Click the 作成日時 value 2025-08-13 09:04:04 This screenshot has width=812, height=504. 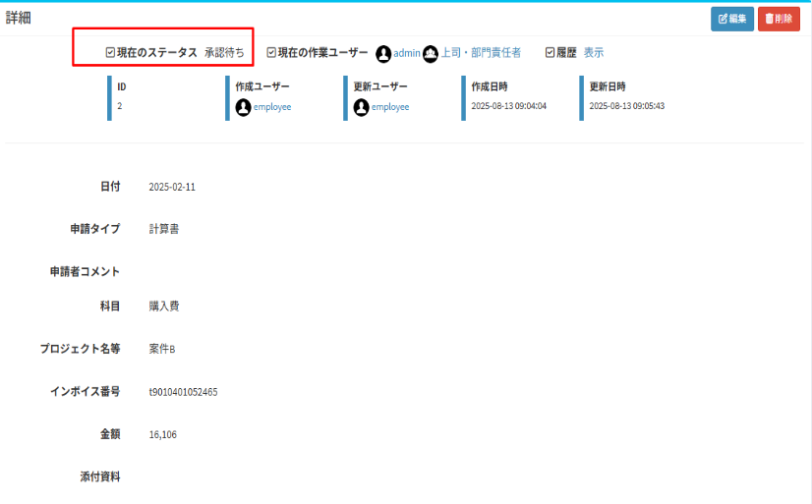point(508,106)
